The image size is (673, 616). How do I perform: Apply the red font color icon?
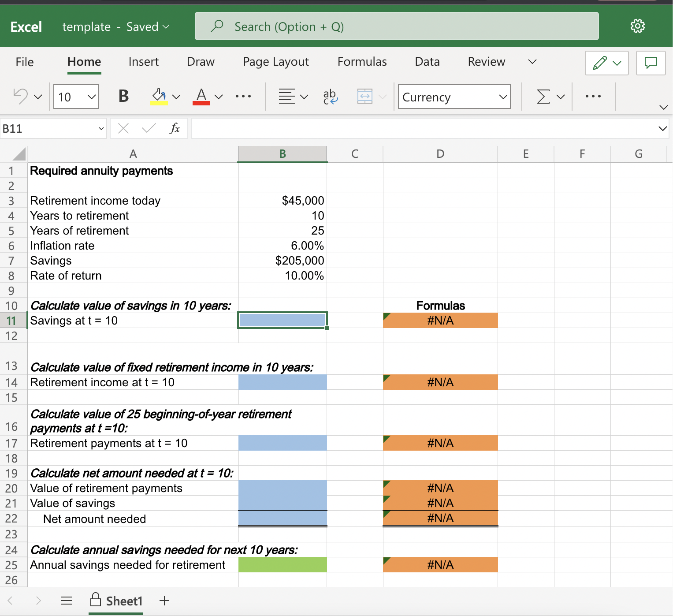201,96
